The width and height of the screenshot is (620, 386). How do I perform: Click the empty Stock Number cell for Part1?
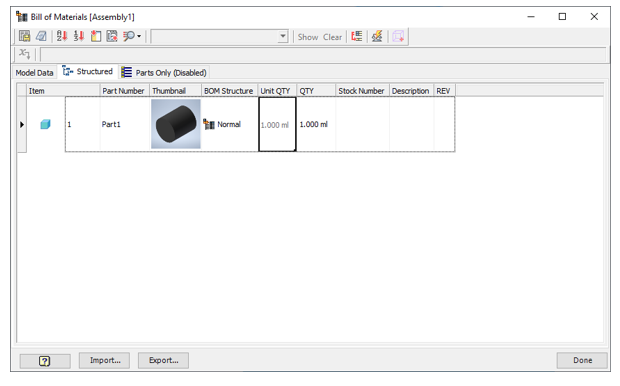(362, 125)
